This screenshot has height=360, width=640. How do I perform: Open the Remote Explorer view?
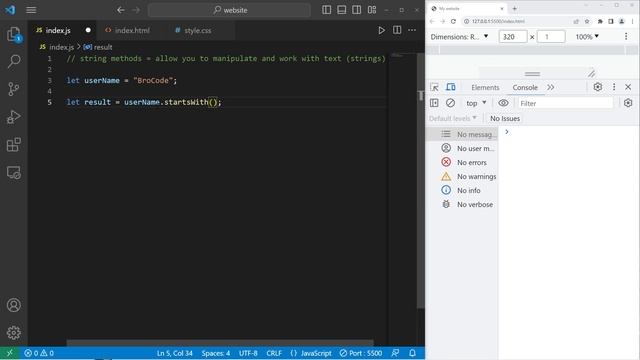pyautogui.click(x=14, y=173)
